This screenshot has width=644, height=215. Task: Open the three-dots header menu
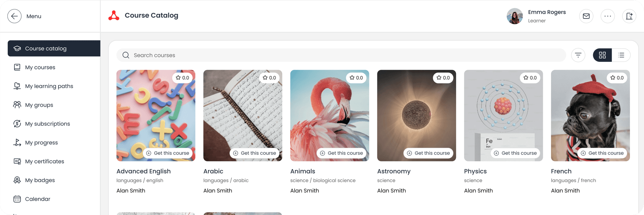pos(608,16)
